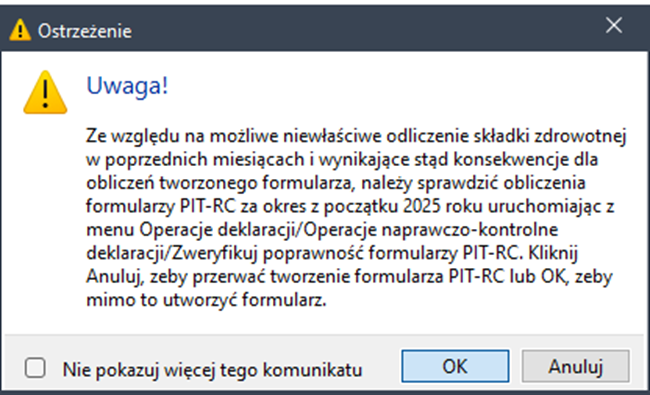Tick the 'Nie pokazuj więcej tego komunikatu' checkbox
Screen dimensions: 650x395
point(35,368)
